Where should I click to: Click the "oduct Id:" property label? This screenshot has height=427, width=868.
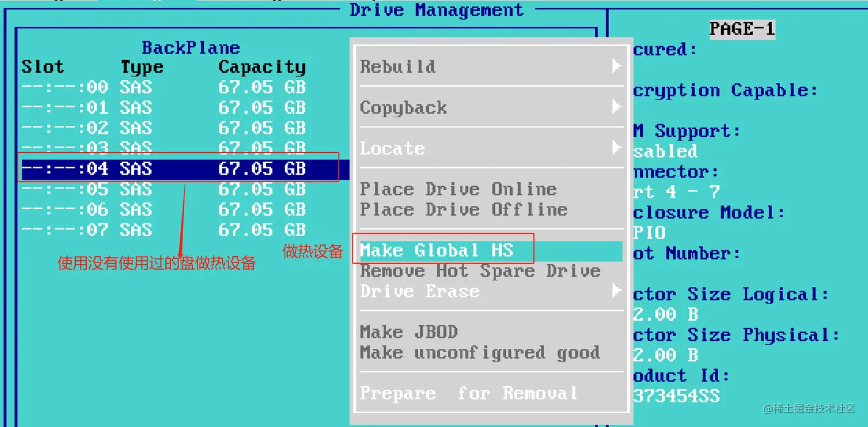[x=682, y=376]
